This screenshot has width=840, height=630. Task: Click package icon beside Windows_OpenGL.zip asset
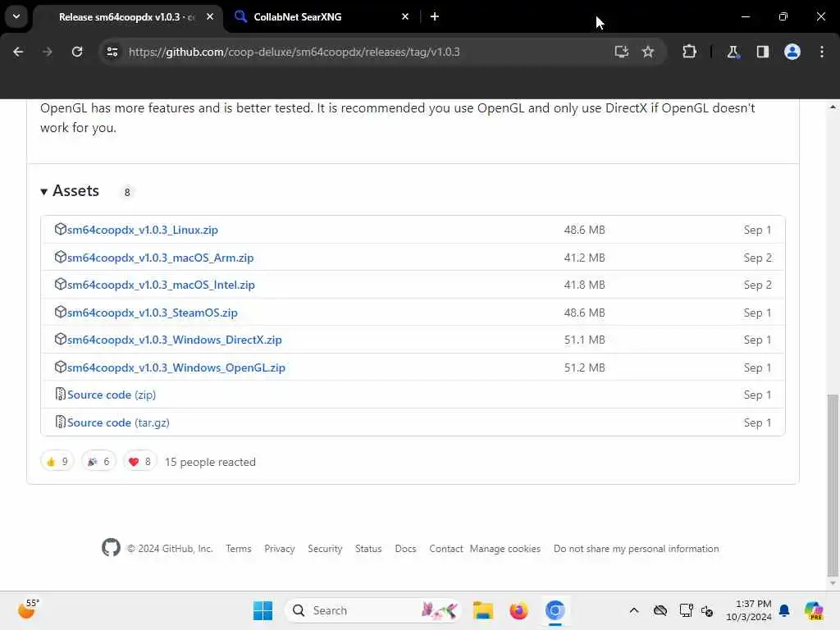(61, 367)
